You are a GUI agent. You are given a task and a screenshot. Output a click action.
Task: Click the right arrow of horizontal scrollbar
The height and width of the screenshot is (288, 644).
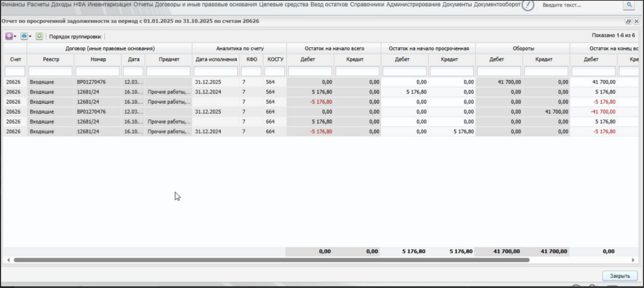633,260
